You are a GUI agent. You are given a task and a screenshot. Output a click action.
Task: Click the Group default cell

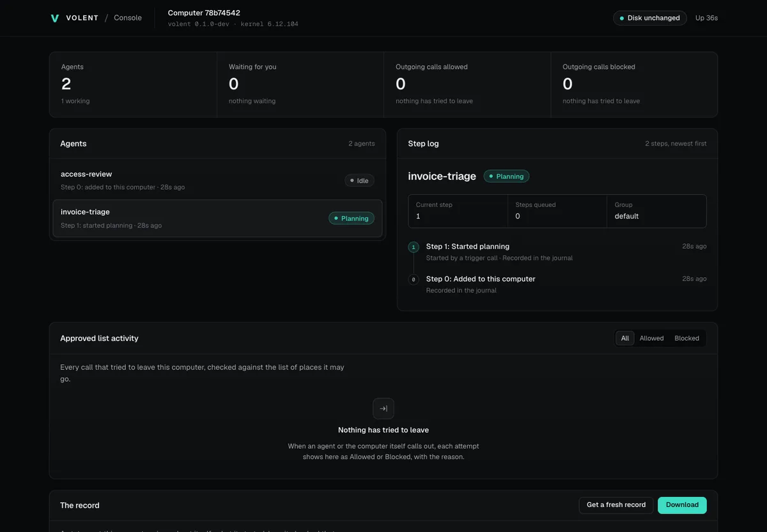(x=656, y=211)
